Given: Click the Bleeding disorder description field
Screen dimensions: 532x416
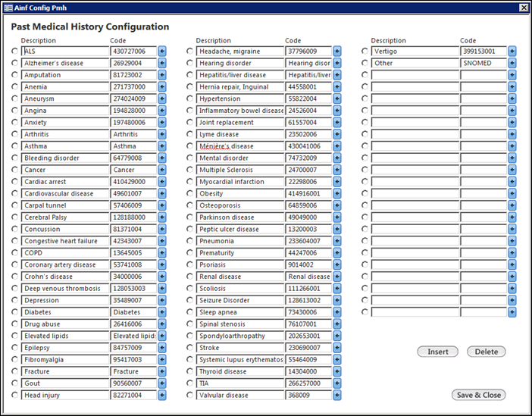Looking at the screenshot, I should (x=65, y=158).
